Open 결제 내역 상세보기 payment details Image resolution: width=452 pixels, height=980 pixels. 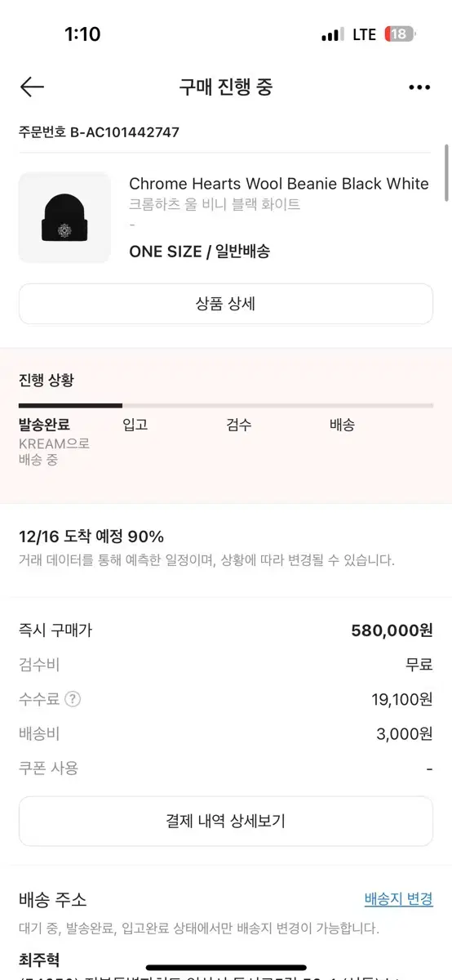pyautogui.click(x=226, y=821)
